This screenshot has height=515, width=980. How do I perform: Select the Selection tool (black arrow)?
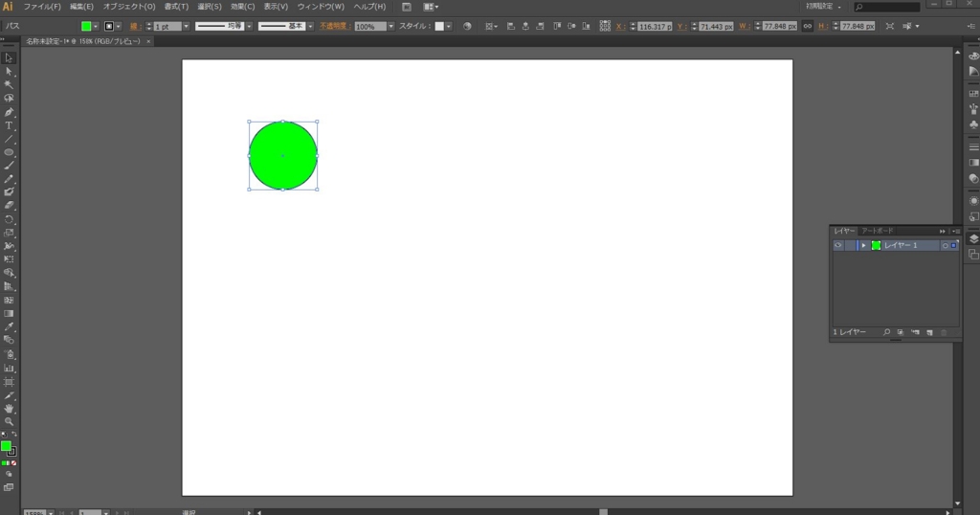coord(9,58)
